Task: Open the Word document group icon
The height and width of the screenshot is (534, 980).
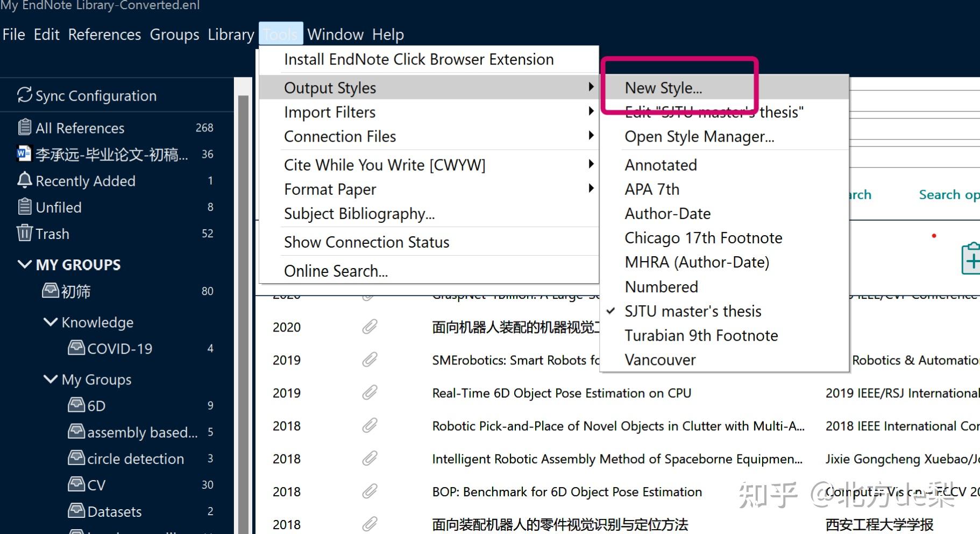Action: (24, 154)
